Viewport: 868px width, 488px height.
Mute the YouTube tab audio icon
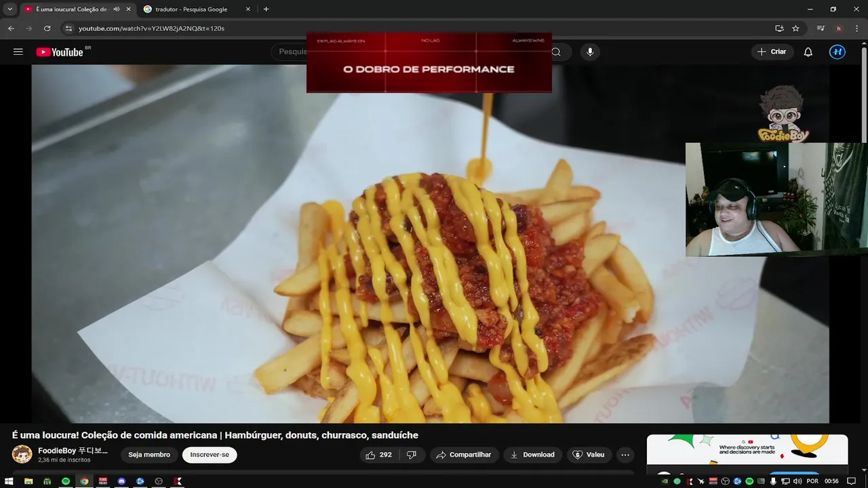[117, 9]
